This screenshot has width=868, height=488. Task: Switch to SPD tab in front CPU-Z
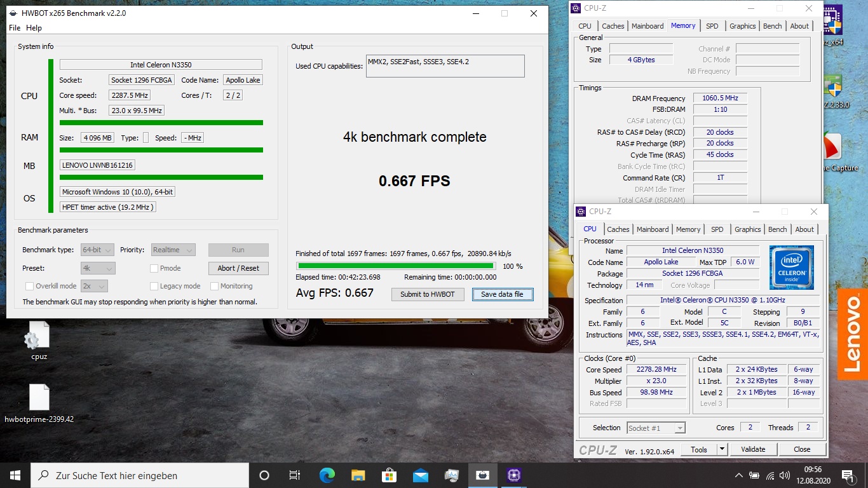coord(717,229)
